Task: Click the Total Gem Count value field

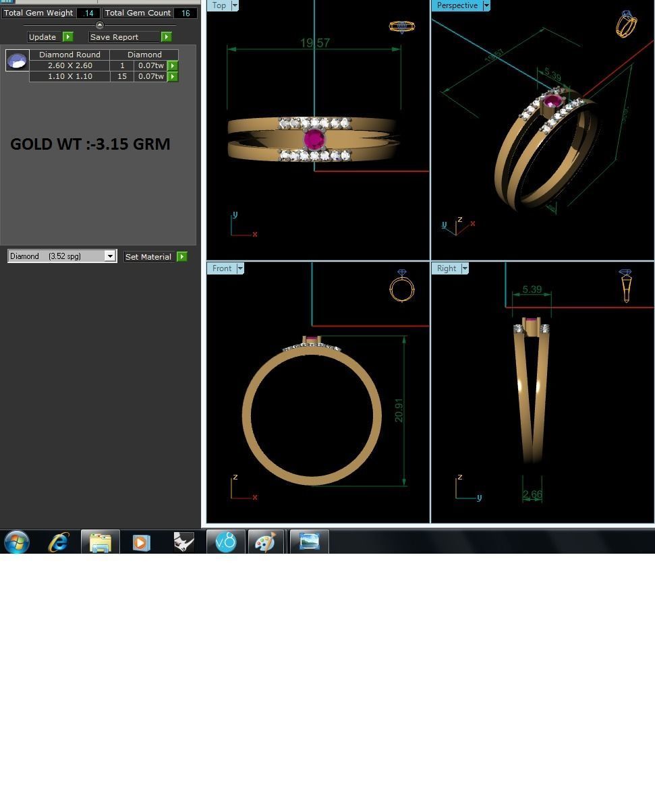Action: [186, 13]
